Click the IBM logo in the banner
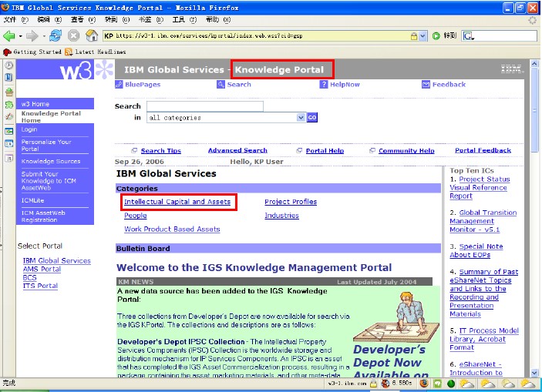This screenshot has width=542, height=392. tap(512, 69)
